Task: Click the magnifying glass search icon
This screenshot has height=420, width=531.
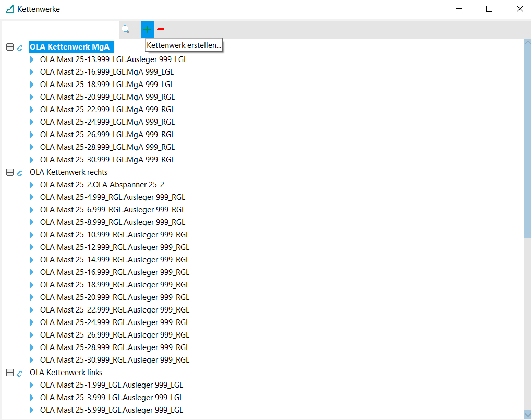Action: [125, 29]
